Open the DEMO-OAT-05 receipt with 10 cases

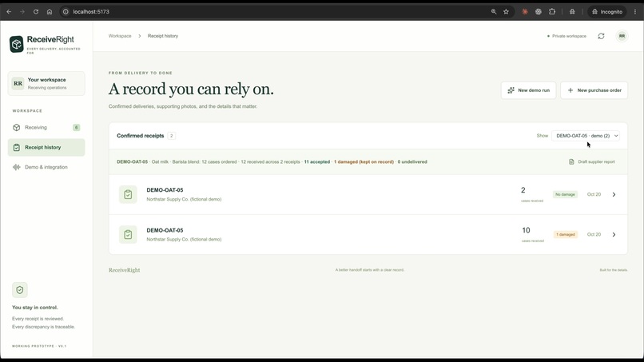pyautogui.click(x=368, y=235)
